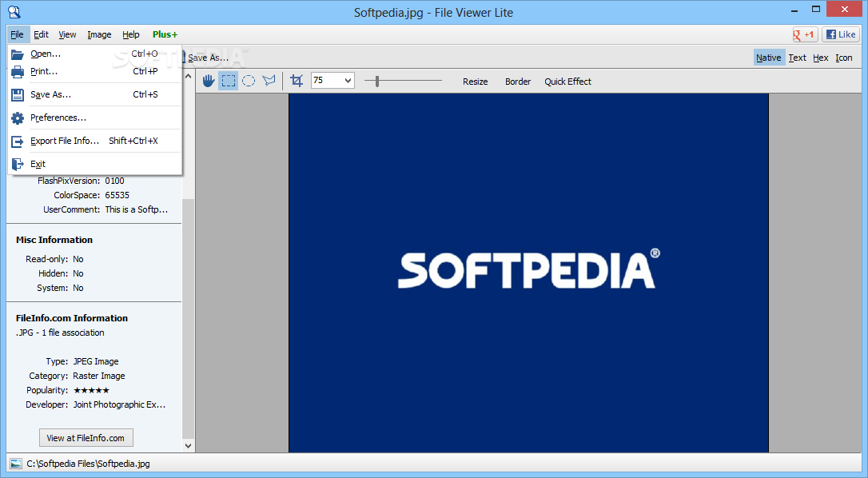
Task: Click the Read-only value No
Action: click(x=78, y=259)
